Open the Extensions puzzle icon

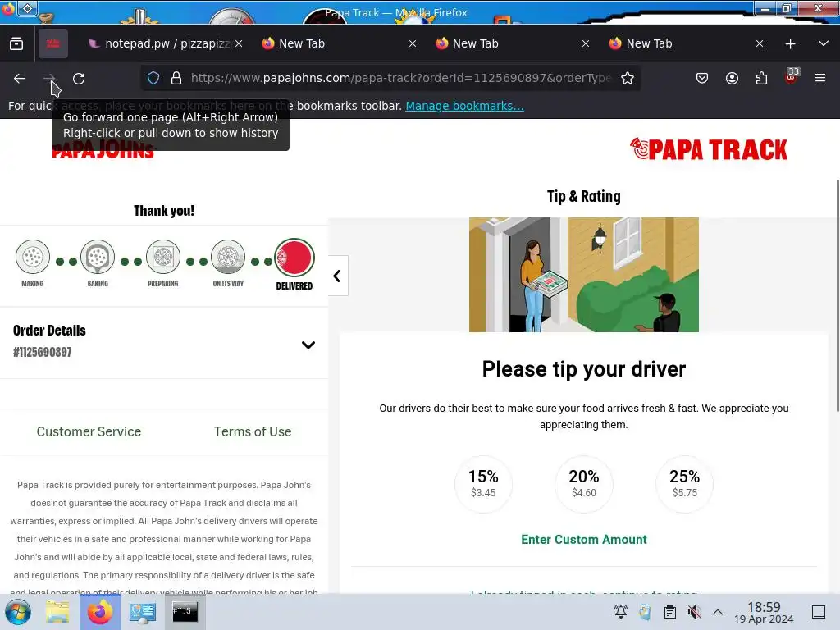(x=761, y=78)
